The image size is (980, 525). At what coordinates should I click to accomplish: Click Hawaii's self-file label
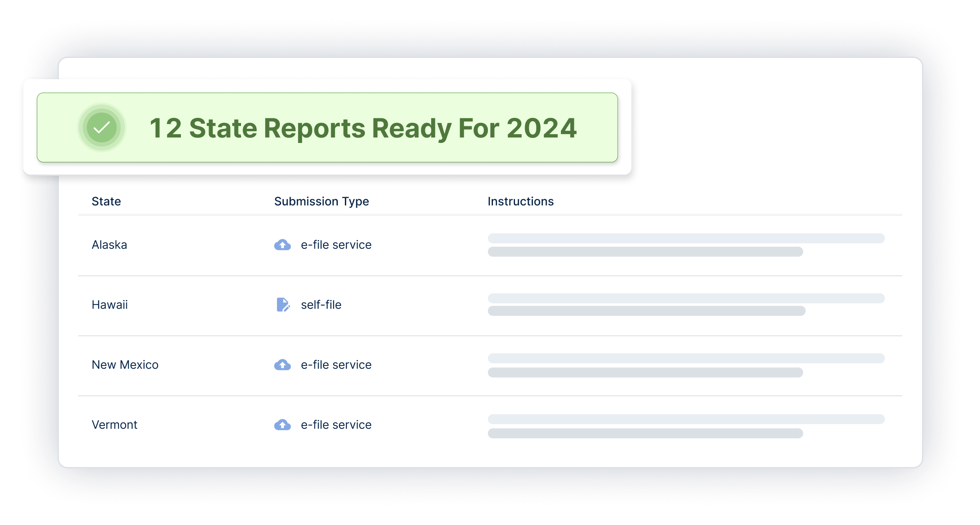pyautogui.click(x=321, y=305)
